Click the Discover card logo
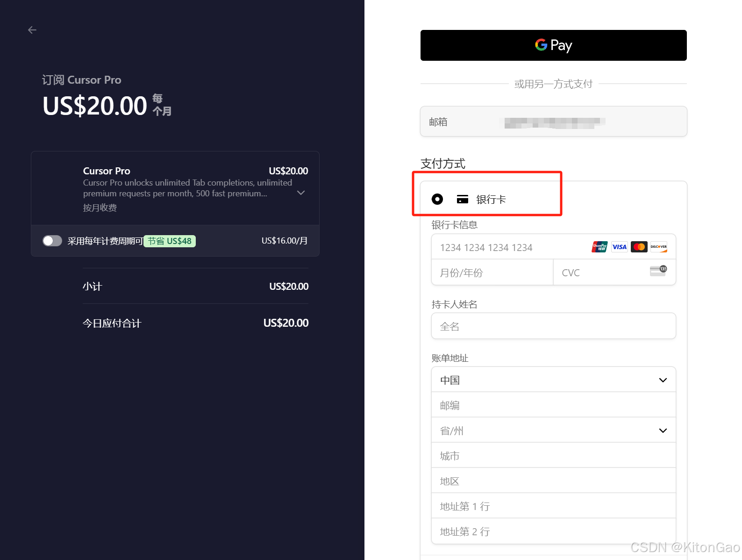This screenshot has width=742, height=560. [659, 247]
